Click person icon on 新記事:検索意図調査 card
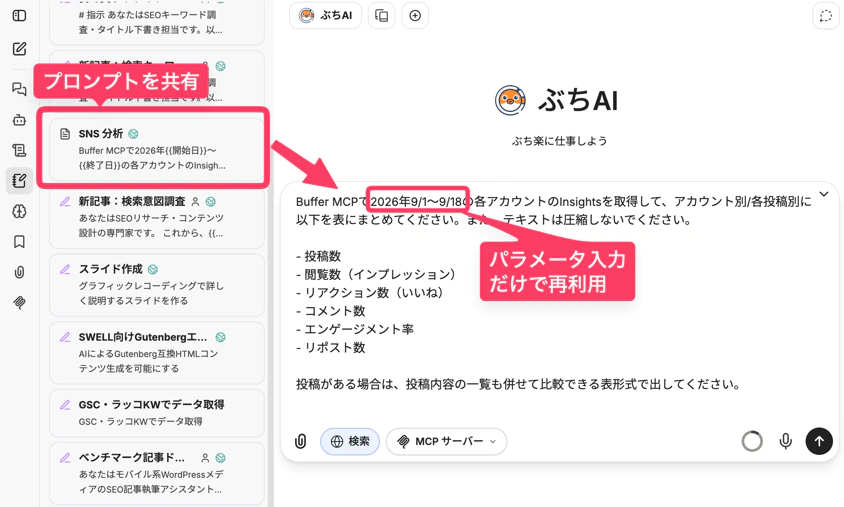 tap(195, 202)
